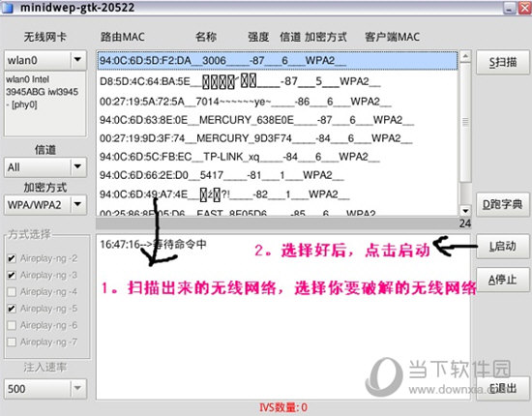This screenshot has width=532, height=416.
Task: Select network 94:0C:6D:5D:F2:DA 3006
Action: click(278, 61)
